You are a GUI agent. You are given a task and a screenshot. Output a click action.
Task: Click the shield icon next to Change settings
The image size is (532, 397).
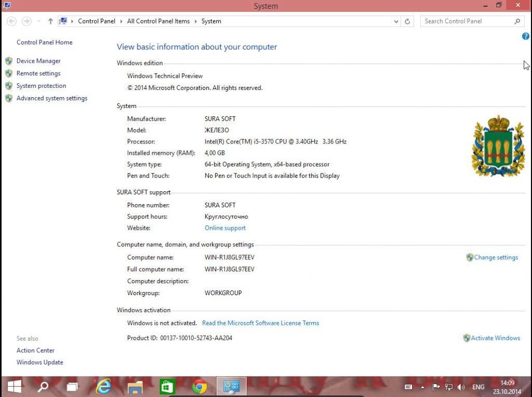[x=470, y=258]
